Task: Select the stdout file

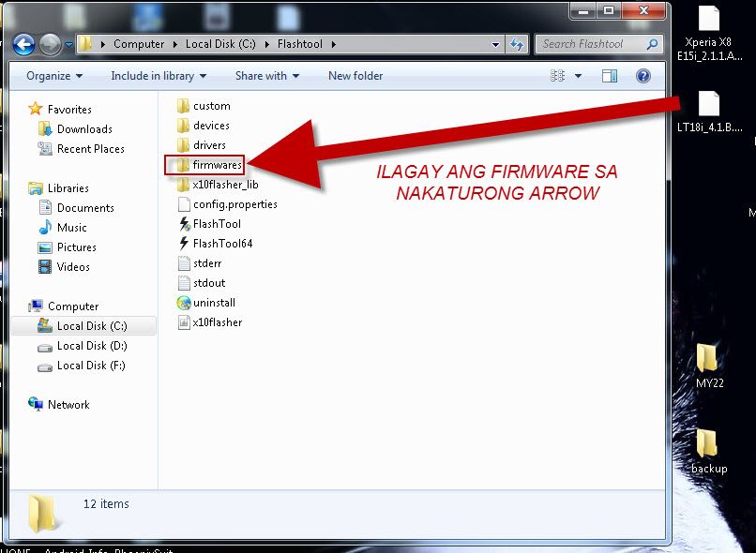Action: pyautogui.click(x=202, y=283)
